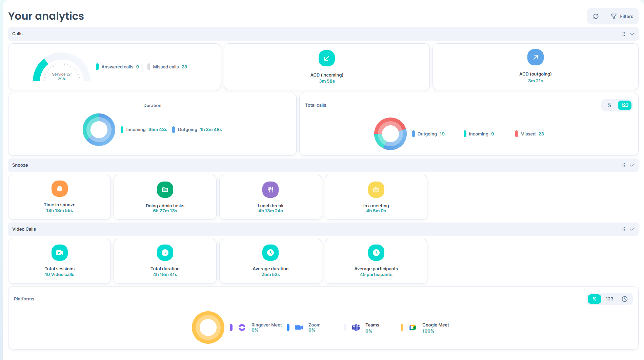
Task: Click the Platforms card title
Action: point(24,299)
